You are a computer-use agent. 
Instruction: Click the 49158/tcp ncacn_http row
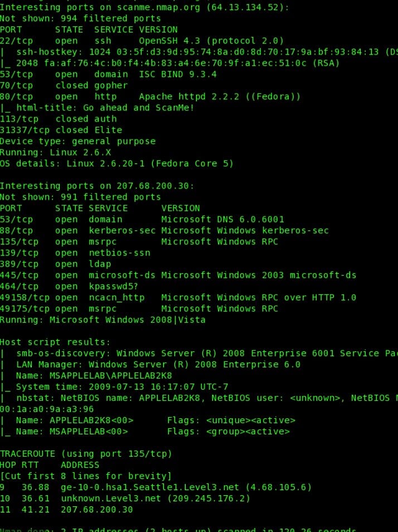click(x=178, y=298)
